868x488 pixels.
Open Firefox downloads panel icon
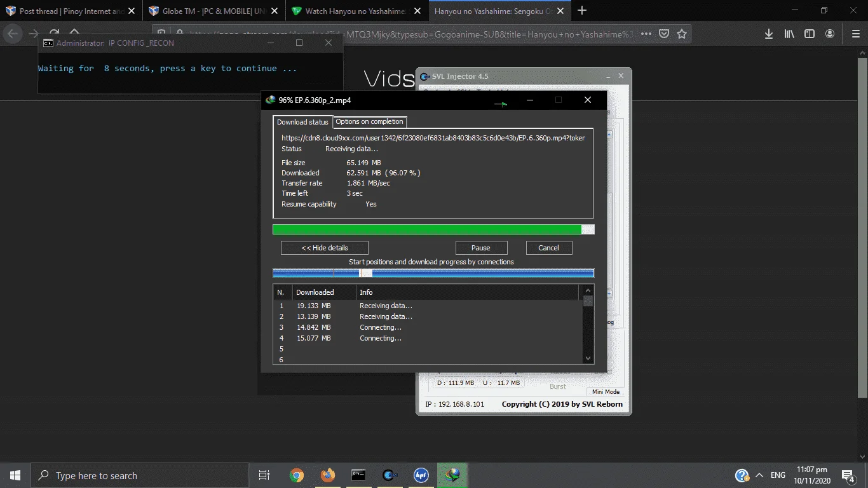click(x=769, y=34)
